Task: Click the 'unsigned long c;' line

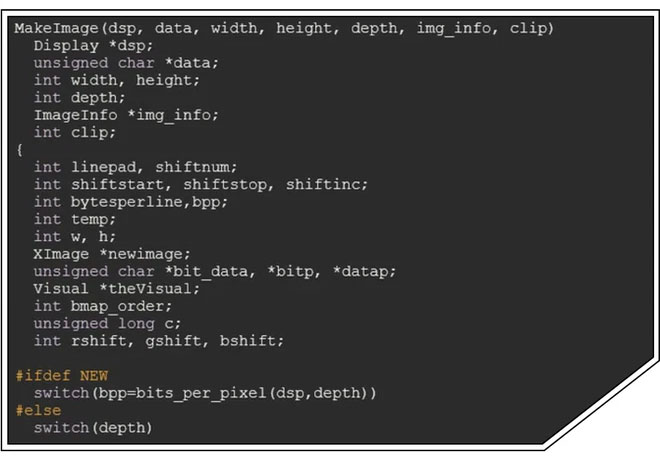Action: pyautogui.click(x=106, y=323)
